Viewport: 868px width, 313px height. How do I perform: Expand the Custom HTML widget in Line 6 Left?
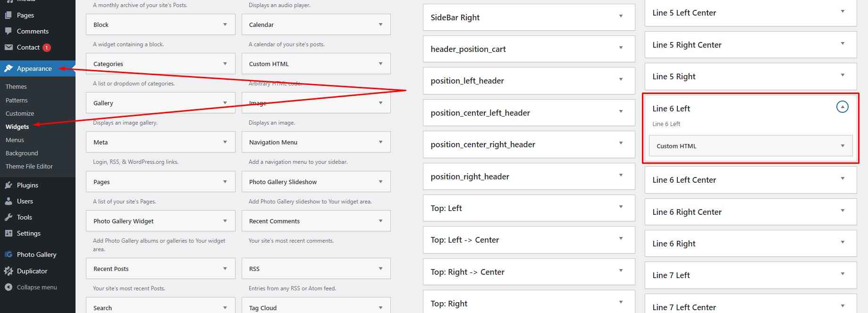(x=842, y=146)
